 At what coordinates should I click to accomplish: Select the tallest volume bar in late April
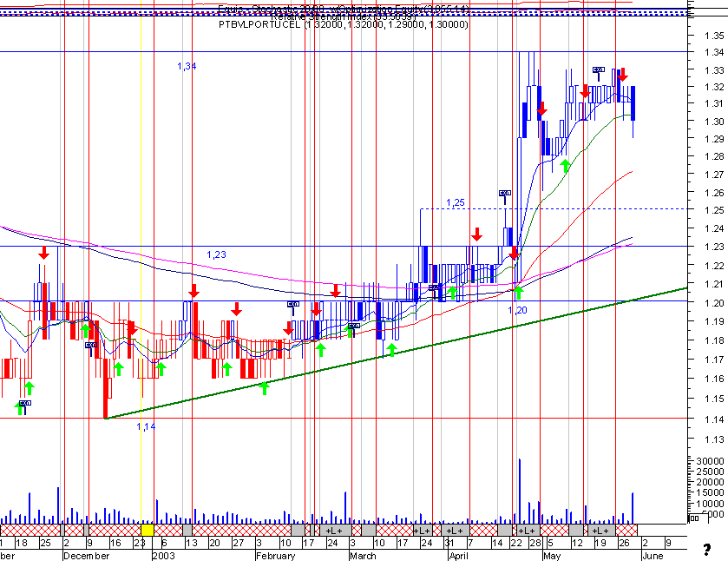pos(520,491)
